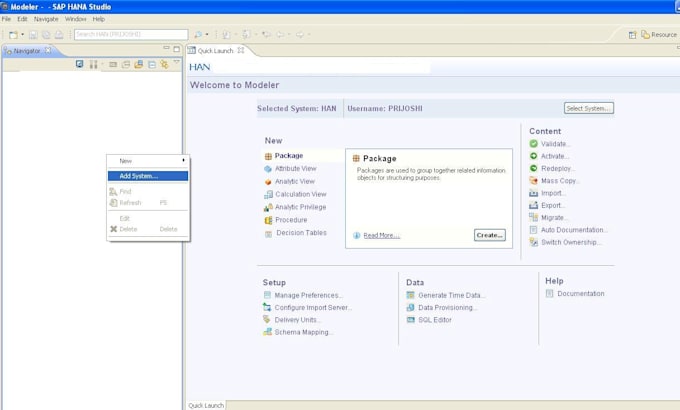
Task: Click the Schema Mapping icon in Setup
Action: [267, 332]
